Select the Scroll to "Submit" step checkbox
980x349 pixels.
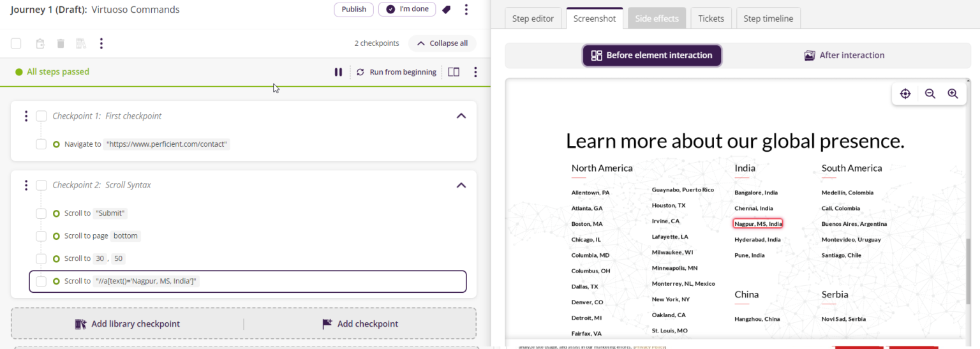pos(41,213)
